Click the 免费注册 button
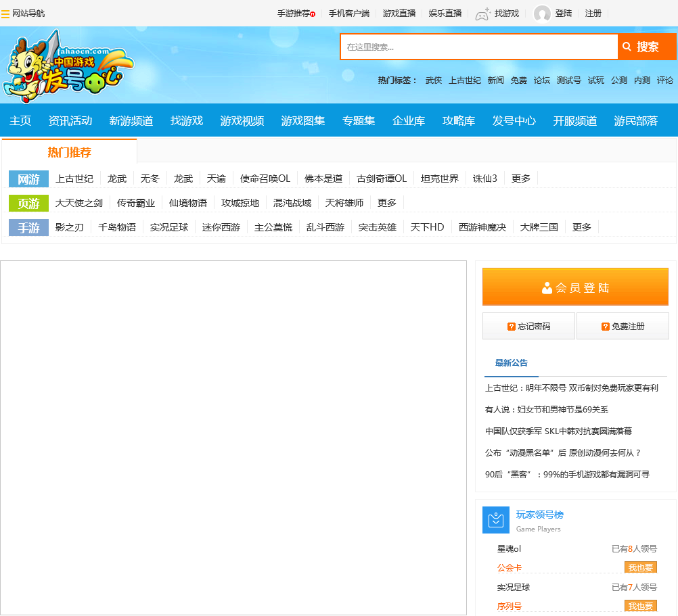This screenshot has height=616, width=678. pos(623,326)
